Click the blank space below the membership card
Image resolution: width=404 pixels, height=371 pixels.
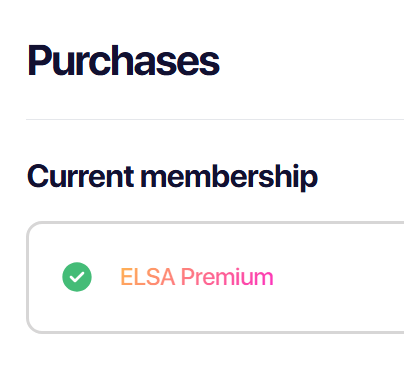click(x=215, y=353)
